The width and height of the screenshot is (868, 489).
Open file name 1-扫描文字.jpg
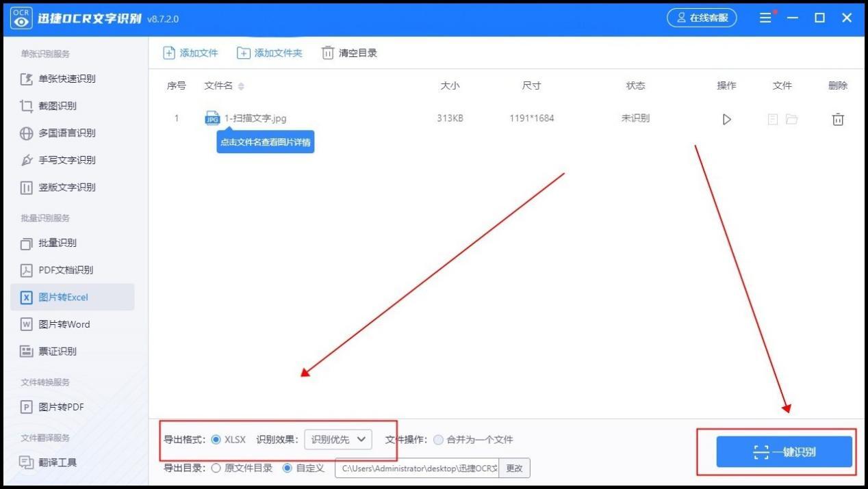[255, 118]
